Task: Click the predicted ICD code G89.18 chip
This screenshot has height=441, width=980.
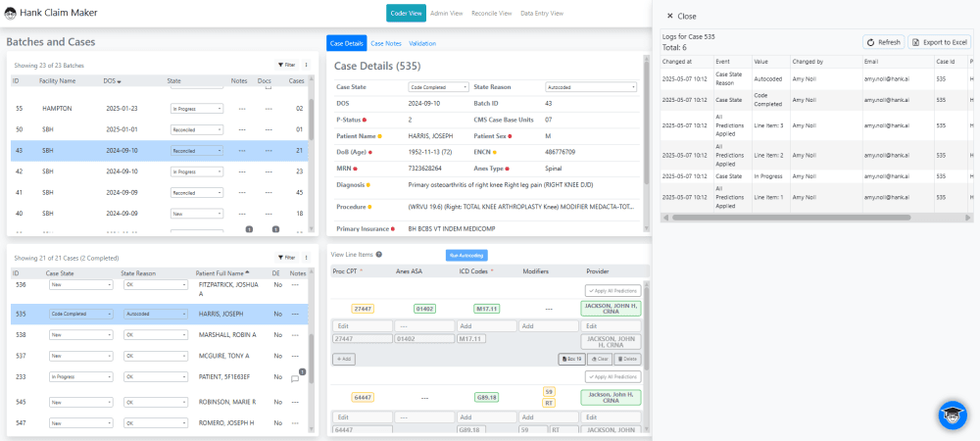Action: pyautogui.click(x=487, y=397)
